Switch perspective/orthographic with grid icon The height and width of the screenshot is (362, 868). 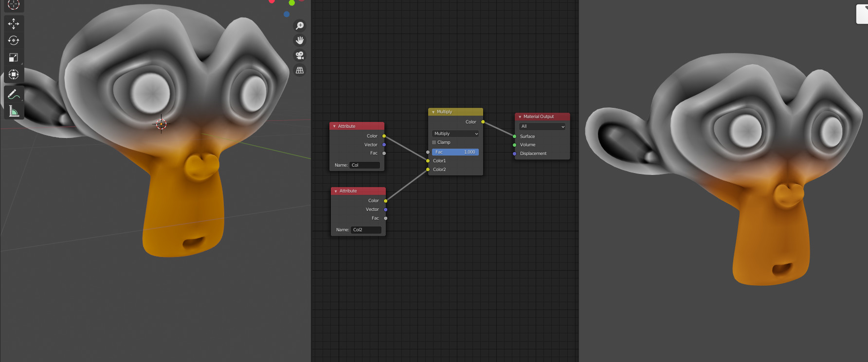[300, 70]
